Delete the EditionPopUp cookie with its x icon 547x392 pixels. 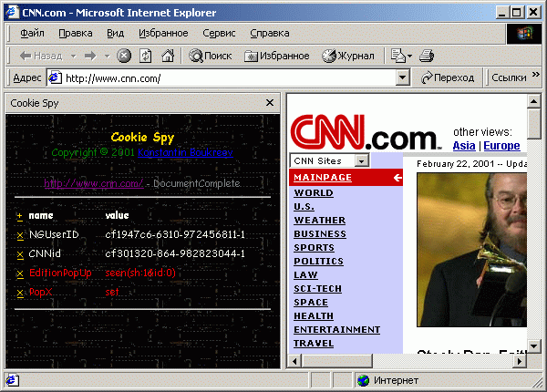tap(20, 273)
